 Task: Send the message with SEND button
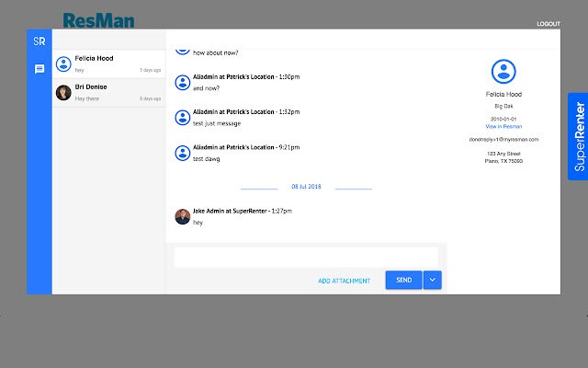coord(404,280)
